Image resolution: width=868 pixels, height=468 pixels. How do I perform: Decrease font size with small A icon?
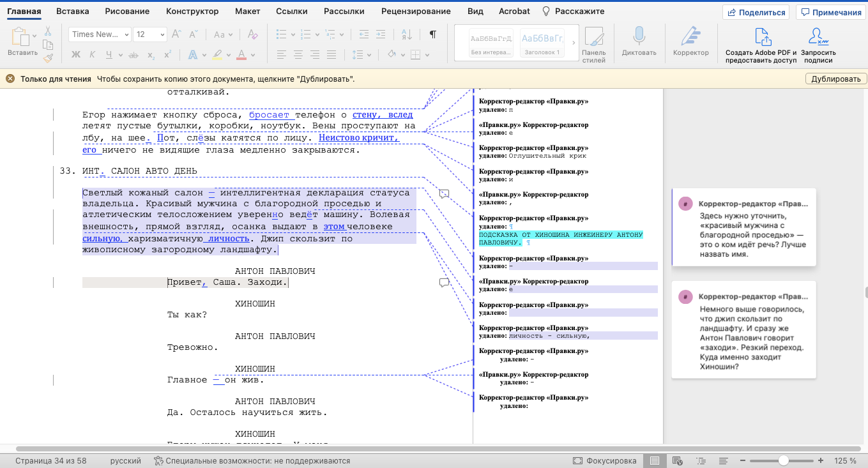coord(194,34)
